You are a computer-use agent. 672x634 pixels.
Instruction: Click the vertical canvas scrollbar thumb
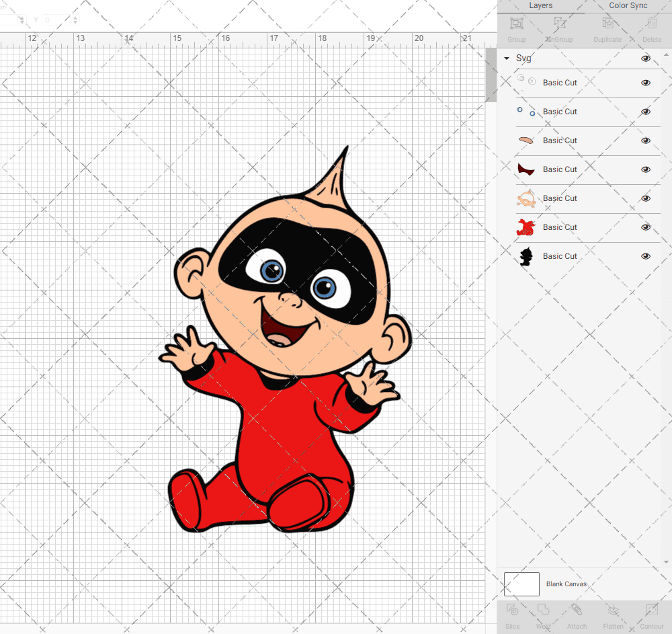[491, 75]
